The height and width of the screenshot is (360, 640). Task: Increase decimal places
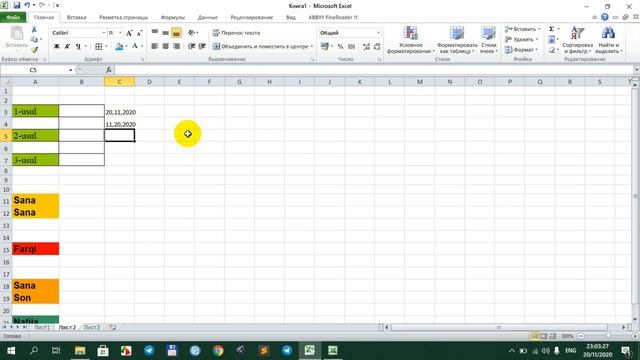pyautogui.click(x=366, y=47)
